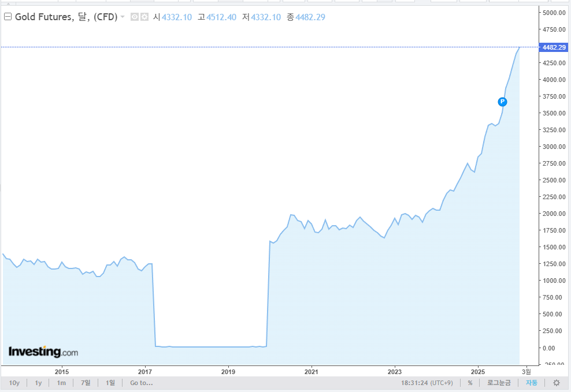This screenshot has width=571, height=392.
Task: Click the 4482.29 current price label
Action: coord(553,47)
